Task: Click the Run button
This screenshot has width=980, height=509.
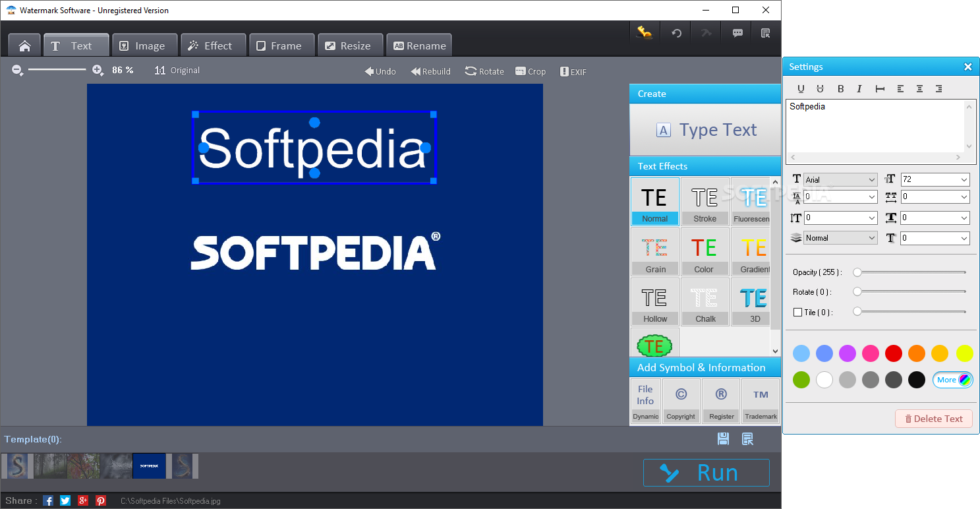Action: [x=706, y=473]
